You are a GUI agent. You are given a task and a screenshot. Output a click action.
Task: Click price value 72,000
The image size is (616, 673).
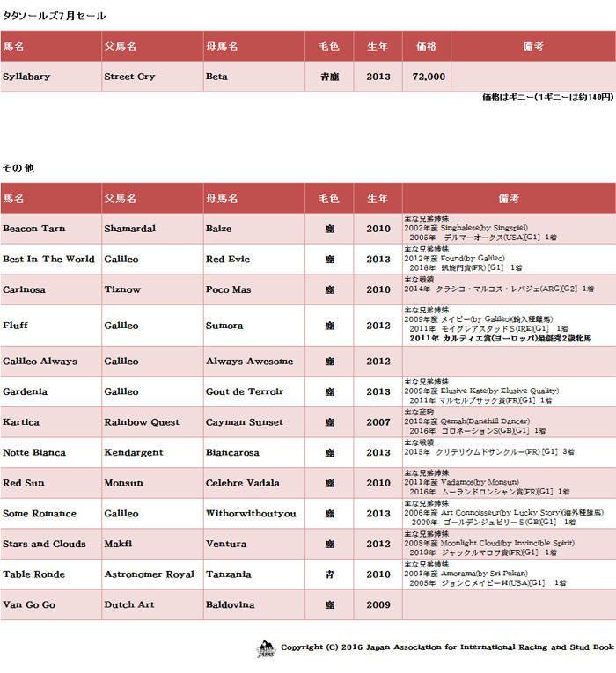429,77
